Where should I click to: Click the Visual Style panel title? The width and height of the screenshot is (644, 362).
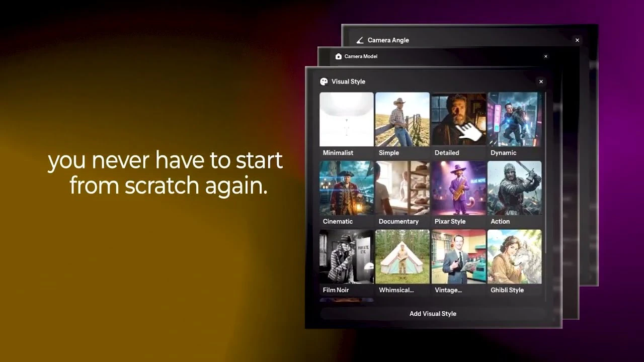coord(348,81)
